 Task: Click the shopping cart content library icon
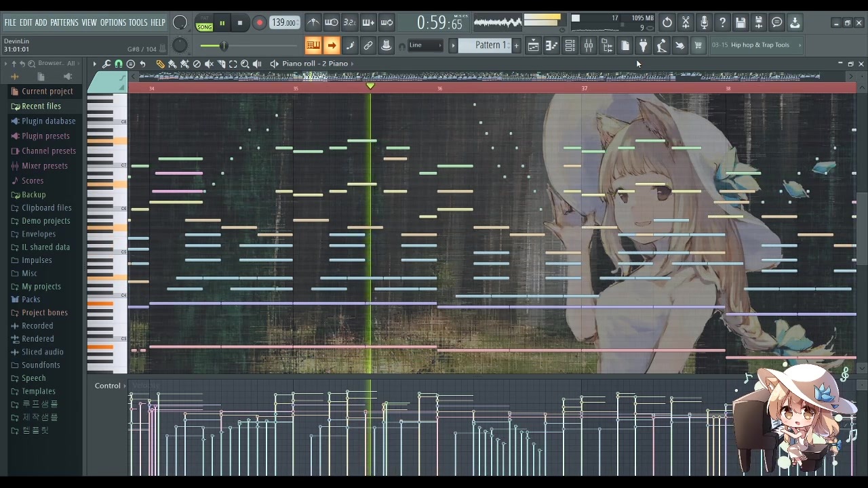click(698, 45)
